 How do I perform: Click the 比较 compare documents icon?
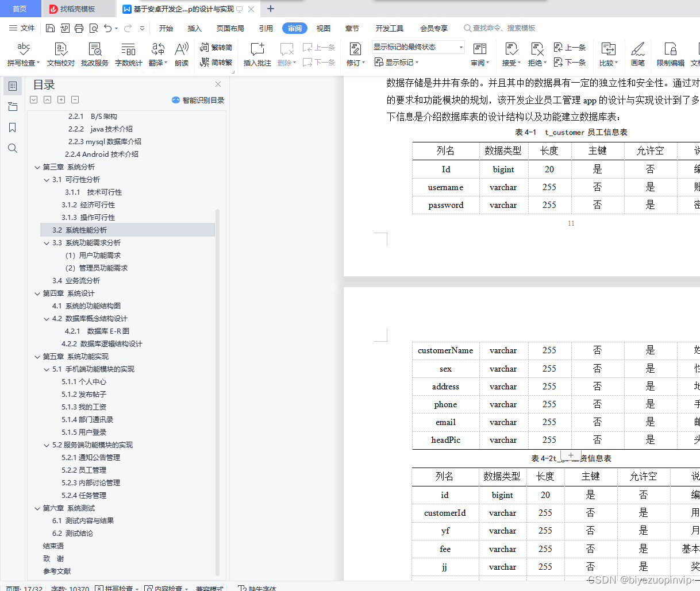pyautogui.click(x=608, y=49)
